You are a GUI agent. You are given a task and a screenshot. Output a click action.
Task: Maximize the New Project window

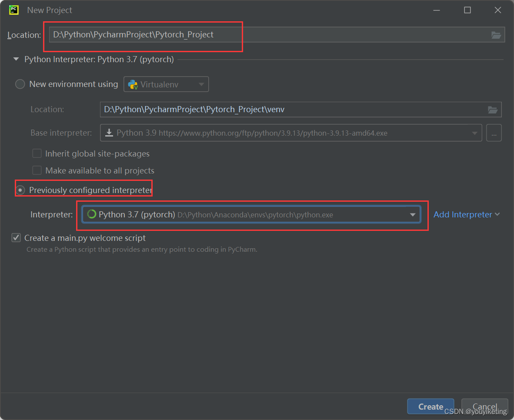coord(467,10)
